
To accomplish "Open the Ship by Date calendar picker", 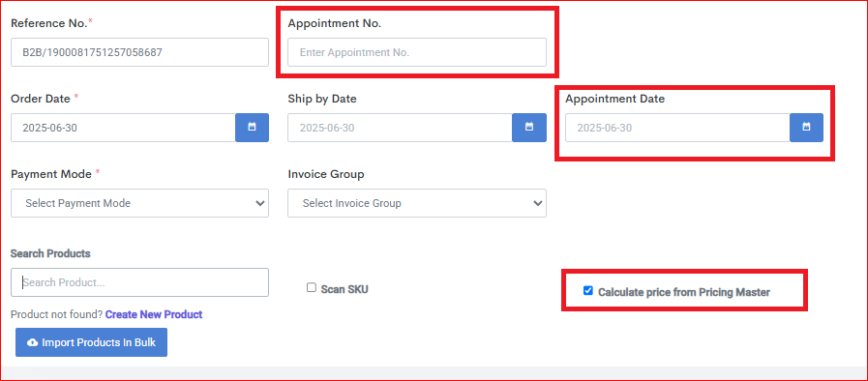I will point(529,128).
